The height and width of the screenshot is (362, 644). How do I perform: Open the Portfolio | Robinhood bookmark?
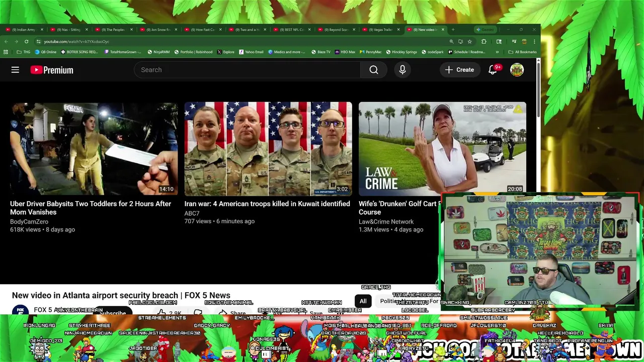[193, 52]
